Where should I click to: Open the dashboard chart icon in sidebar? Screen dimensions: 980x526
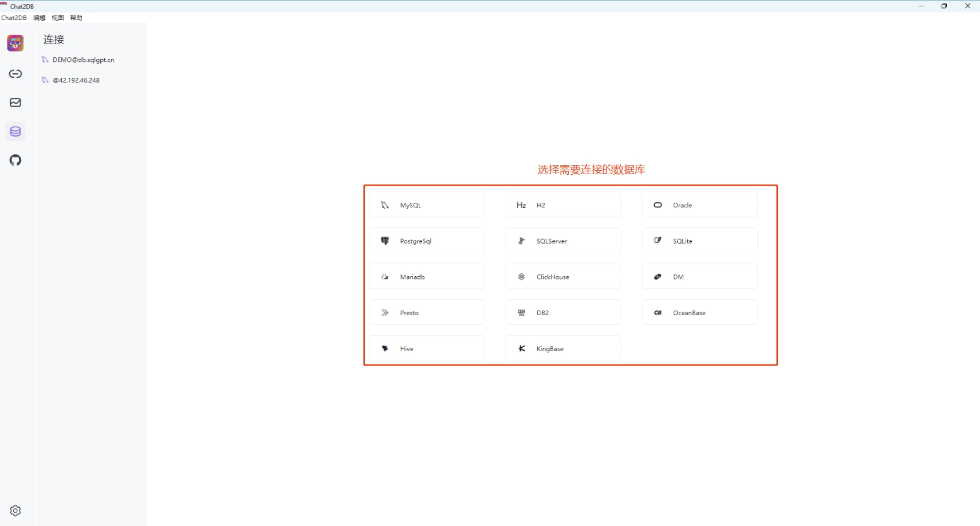(x=15, y=103)
